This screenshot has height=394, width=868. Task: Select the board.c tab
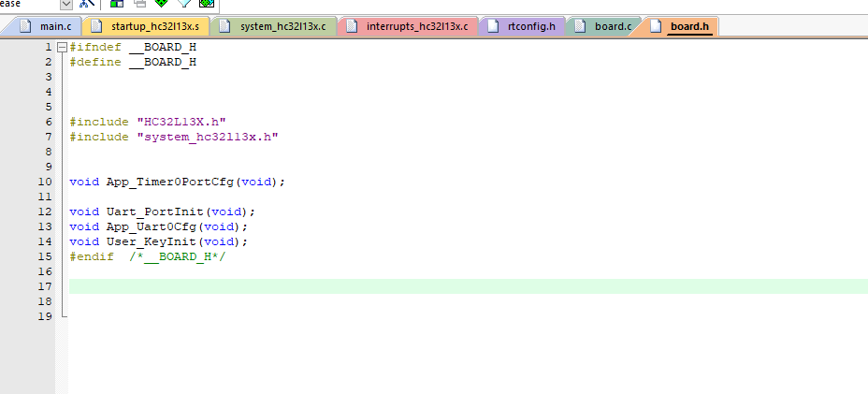(x=605, y=26)
